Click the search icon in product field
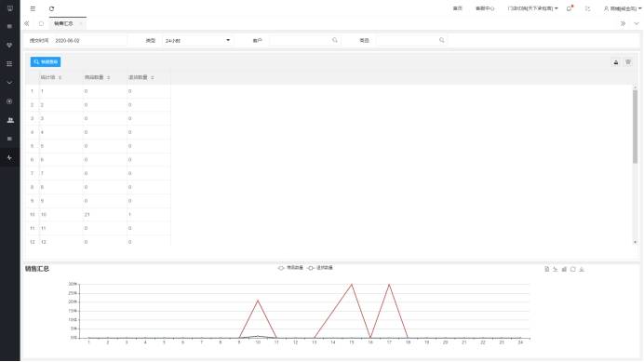This screenshot has height=362, width=644. (441, 40)
